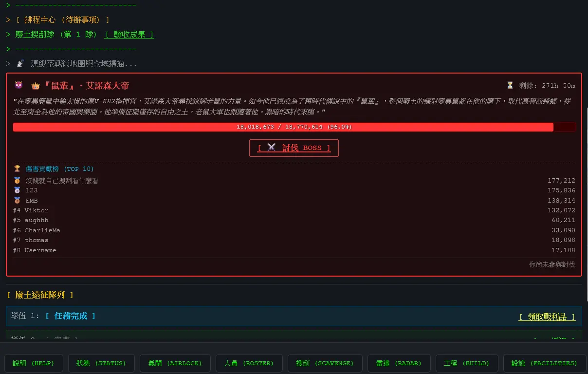Viewport: 588px width, 374px height.
Task: Open the 說明 (HELP) menu
Action: (34, 363)
